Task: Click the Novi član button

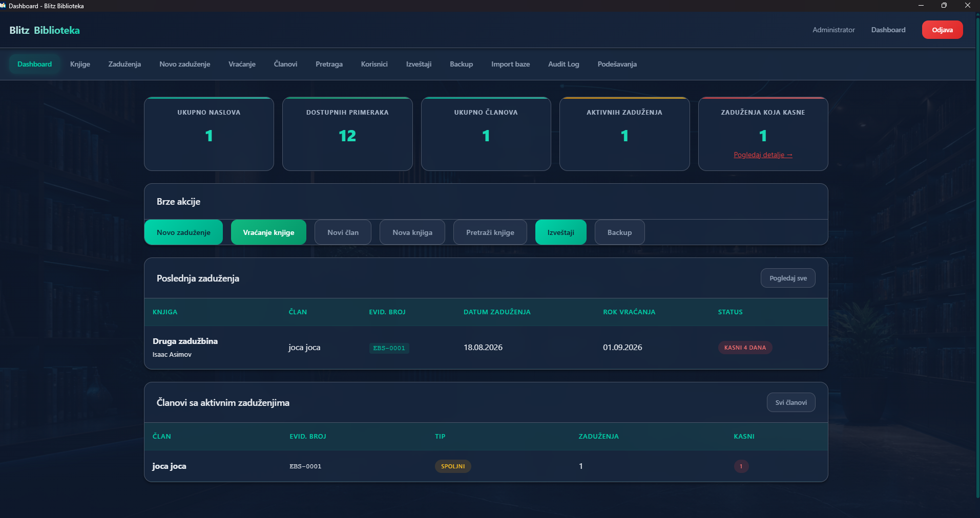Action: (343, 232)
